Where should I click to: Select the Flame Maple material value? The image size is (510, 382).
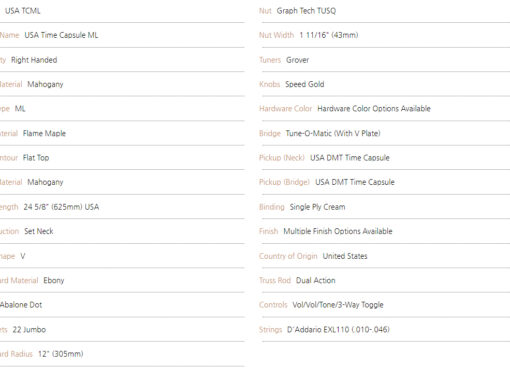44,133
